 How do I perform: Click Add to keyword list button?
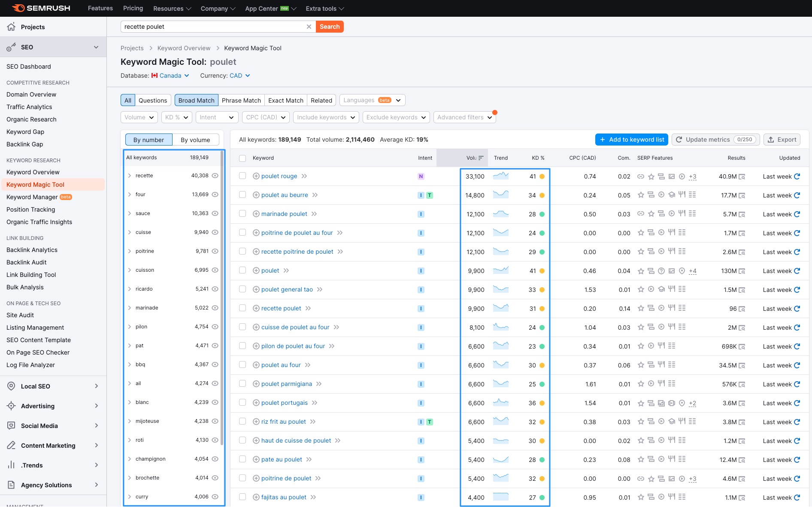click(x=632, y=140)
